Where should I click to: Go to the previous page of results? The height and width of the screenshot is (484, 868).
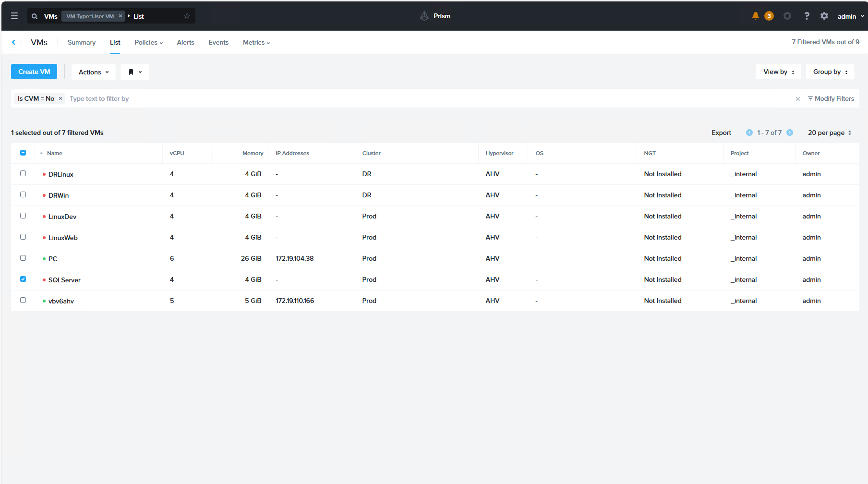coord(749,133)
